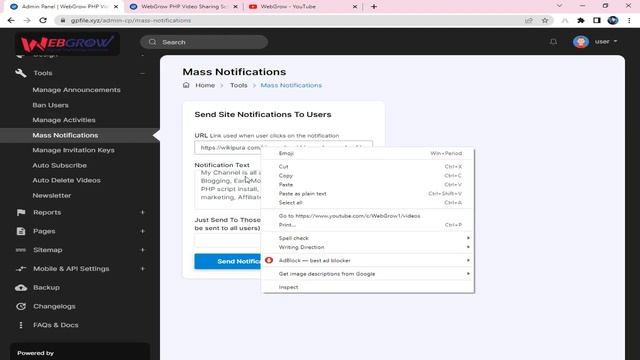Choose Paste from context menu
This screenshot has width=640, height=360.
coord(367,184)
